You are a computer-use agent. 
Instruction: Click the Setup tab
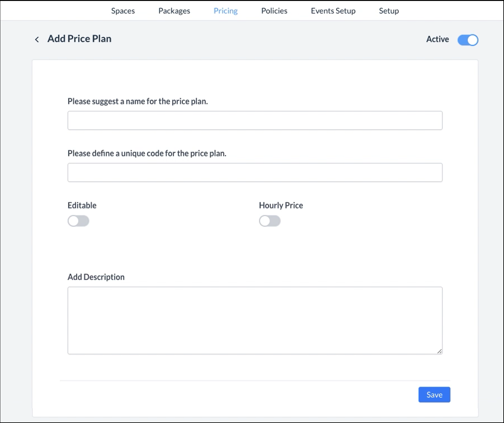point(389,11)
